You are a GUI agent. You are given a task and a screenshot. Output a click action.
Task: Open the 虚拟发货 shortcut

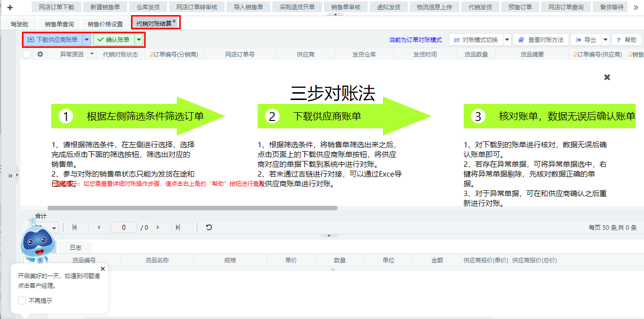[389, 7]
